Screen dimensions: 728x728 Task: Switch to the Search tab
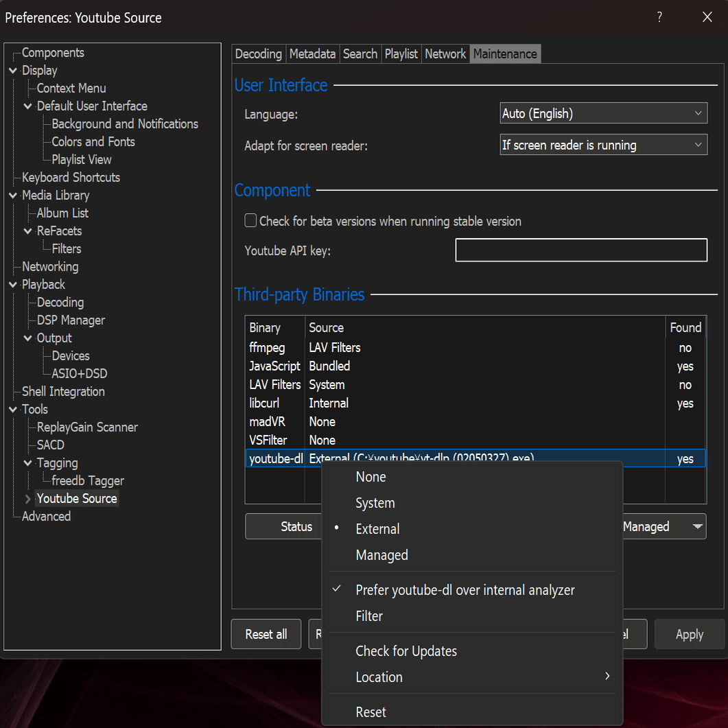pos(360,54)
